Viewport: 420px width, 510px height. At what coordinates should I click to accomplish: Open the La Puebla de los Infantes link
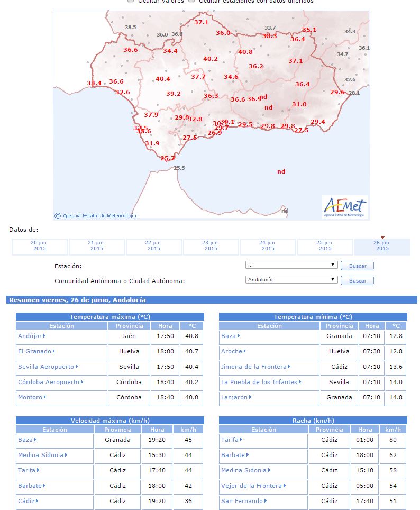click(x=259, y=382)
